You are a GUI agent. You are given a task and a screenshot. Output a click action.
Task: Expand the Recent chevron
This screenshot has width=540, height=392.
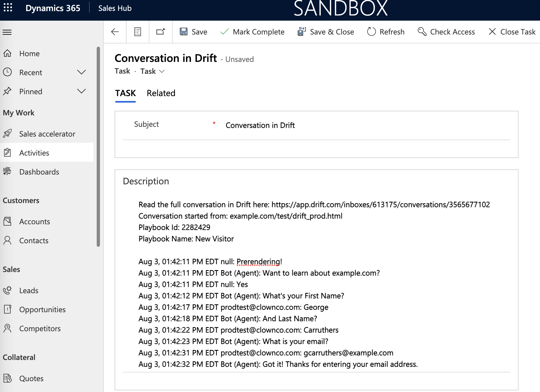(x=81, y=72)
